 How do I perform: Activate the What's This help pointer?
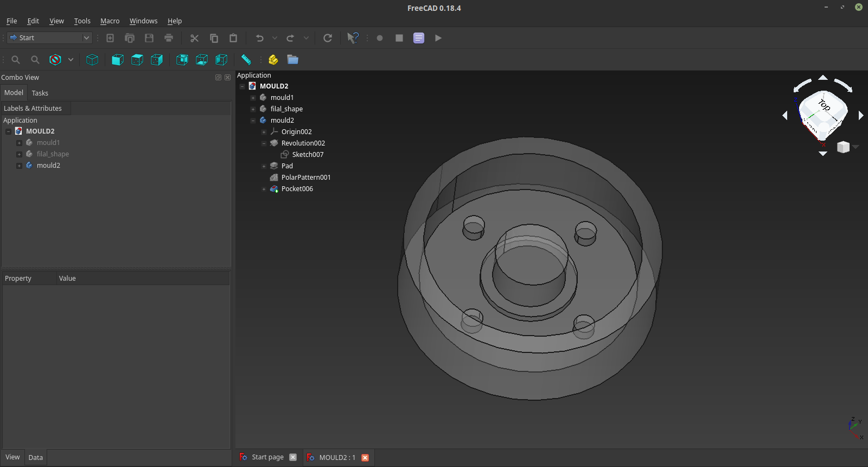(x=353, y=38)
